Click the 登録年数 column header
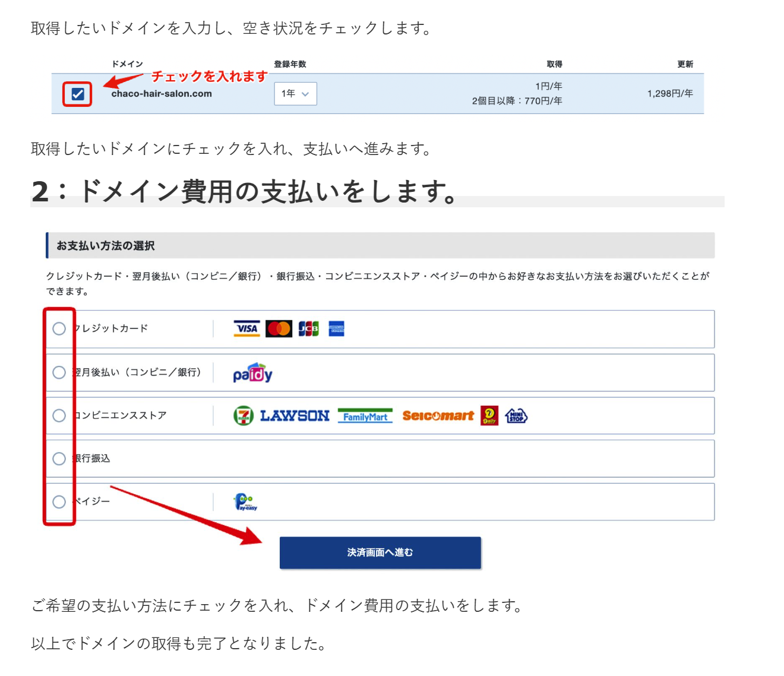 pyautogui.click(x=290, y=64)
